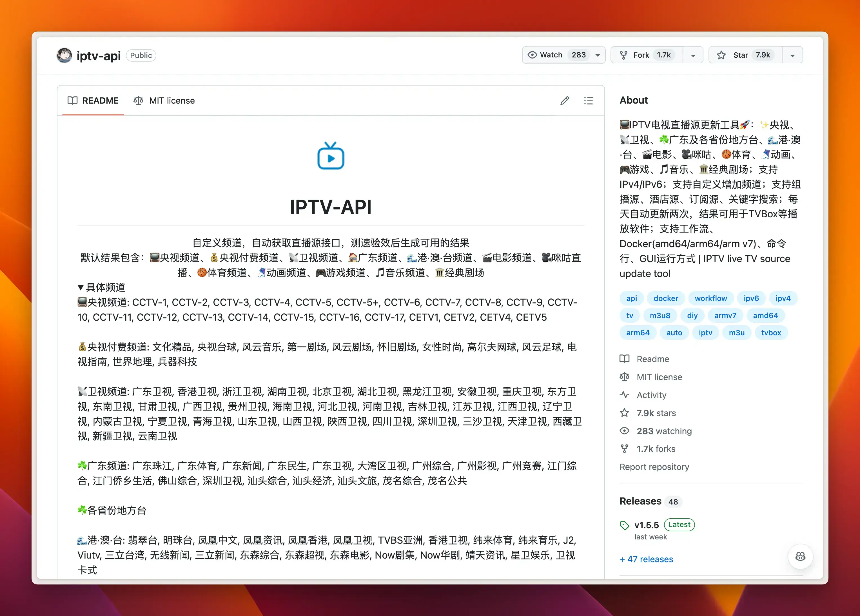
Task: Click the repository owner avatar
Action: (x=64, y=55)
